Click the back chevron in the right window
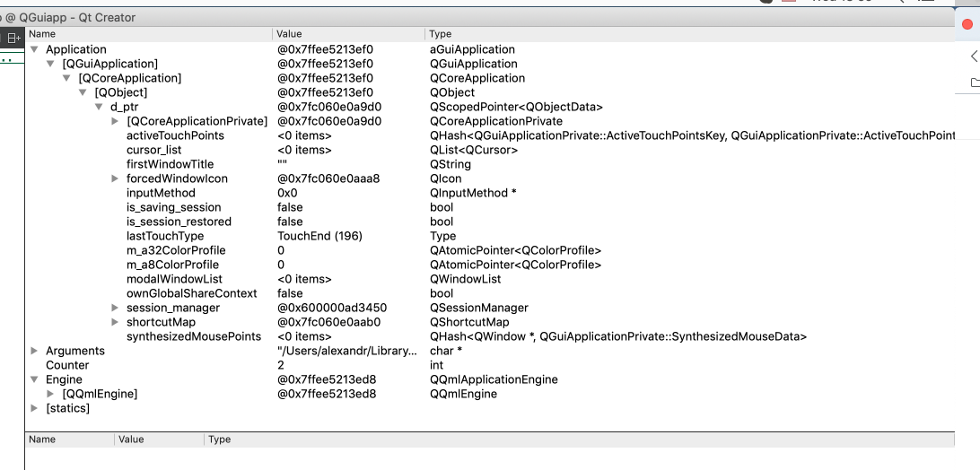Viewport: 980px width, 470px height. [x=974, y=57]
